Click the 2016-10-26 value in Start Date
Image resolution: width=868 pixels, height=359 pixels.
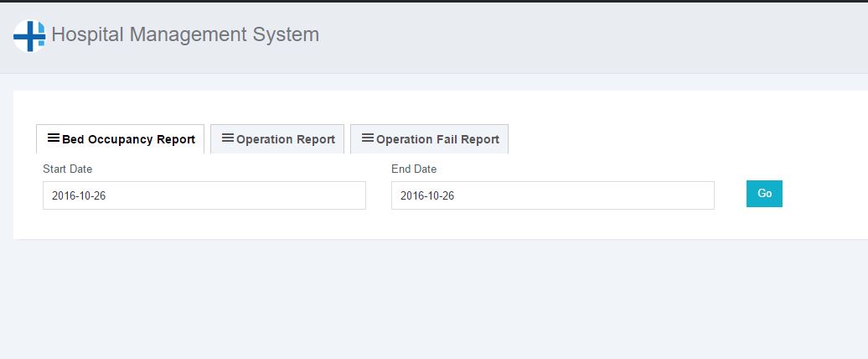[79, 196]
